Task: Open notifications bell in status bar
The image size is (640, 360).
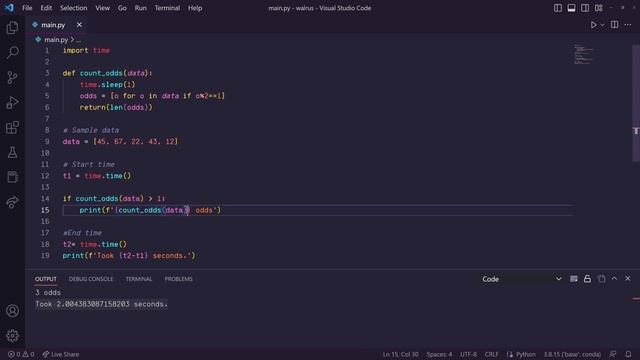Action: click(x=628, y=354)
